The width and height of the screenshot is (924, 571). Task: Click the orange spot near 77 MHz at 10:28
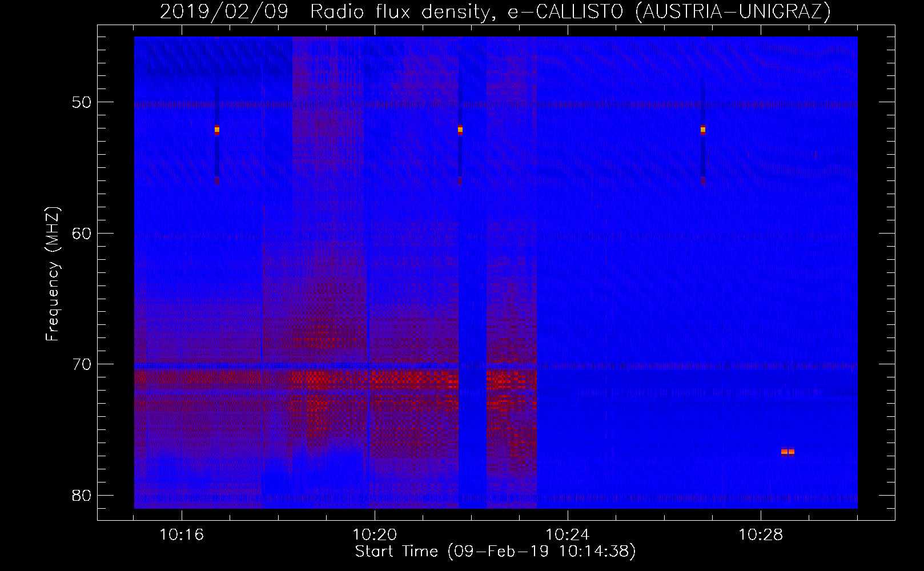[x=788, y=452]
